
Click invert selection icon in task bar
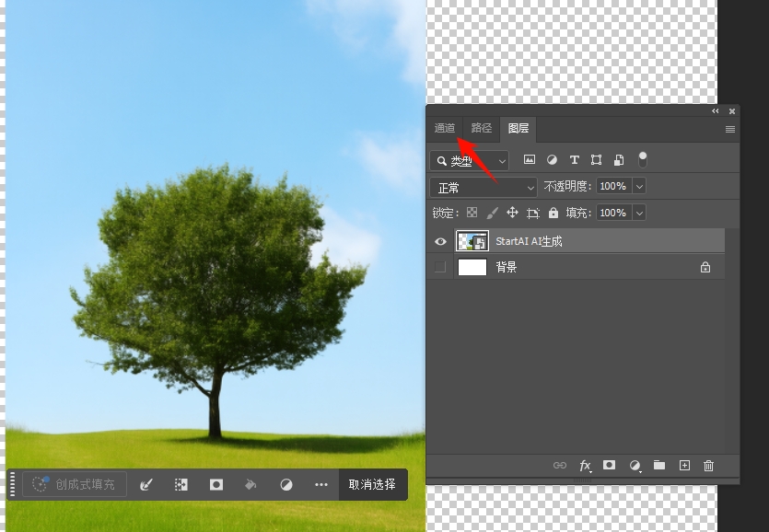(181, 484)
